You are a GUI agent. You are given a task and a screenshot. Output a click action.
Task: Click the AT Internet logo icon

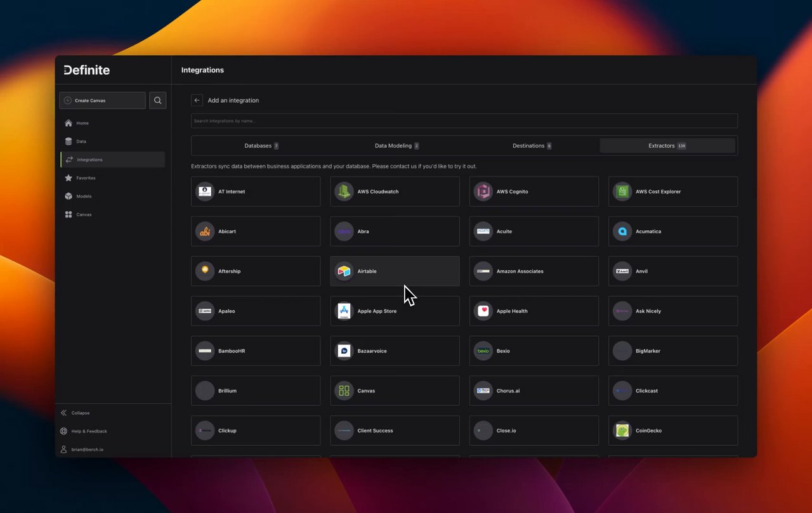click(x=205, y=192)
